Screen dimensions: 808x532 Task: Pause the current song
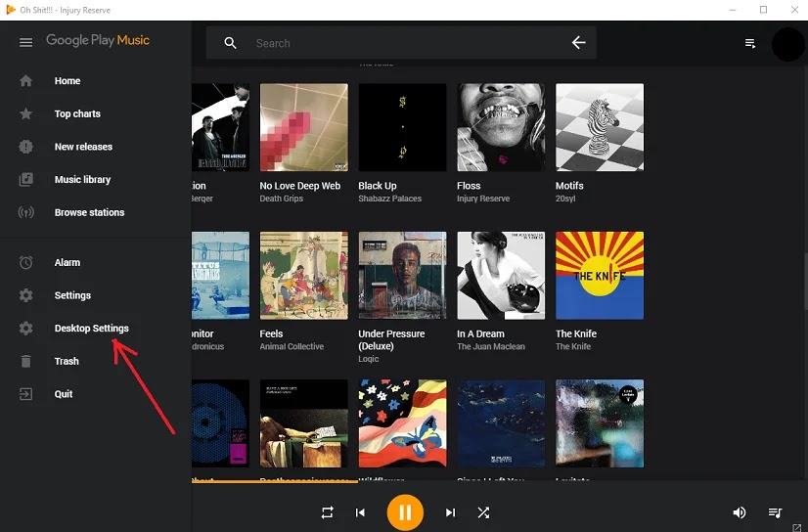405,512
